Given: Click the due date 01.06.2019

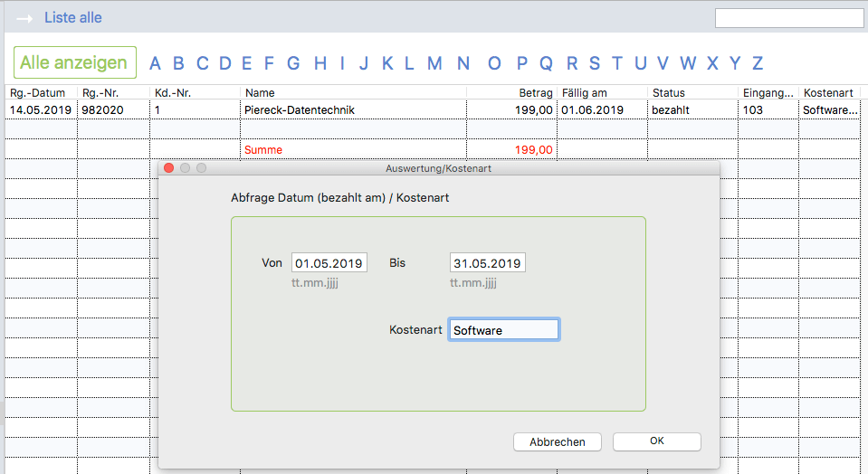Looking at the screenshot, I should [602, 110].
